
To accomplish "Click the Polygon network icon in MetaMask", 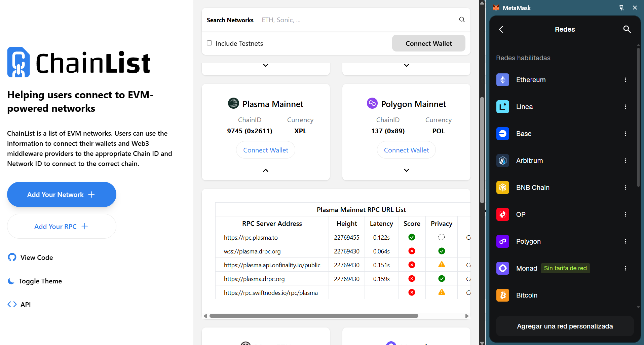I will [x=503, y=241].
